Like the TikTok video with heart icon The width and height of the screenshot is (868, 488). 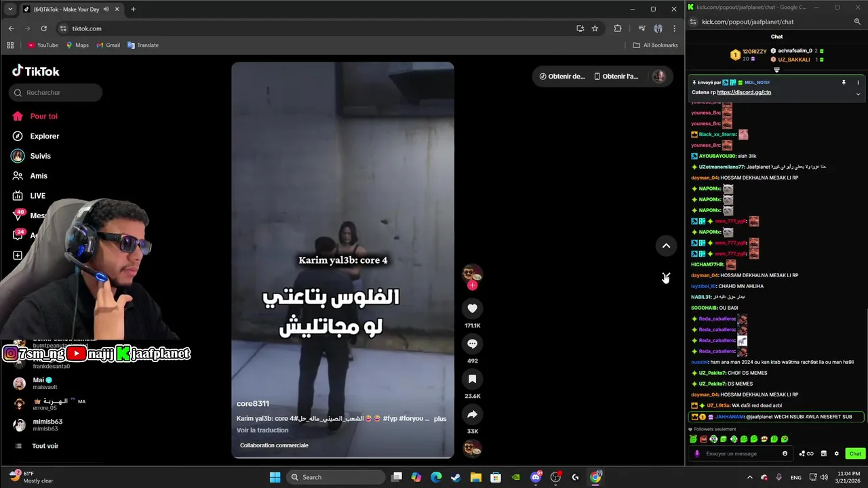(x=473, y=308)
